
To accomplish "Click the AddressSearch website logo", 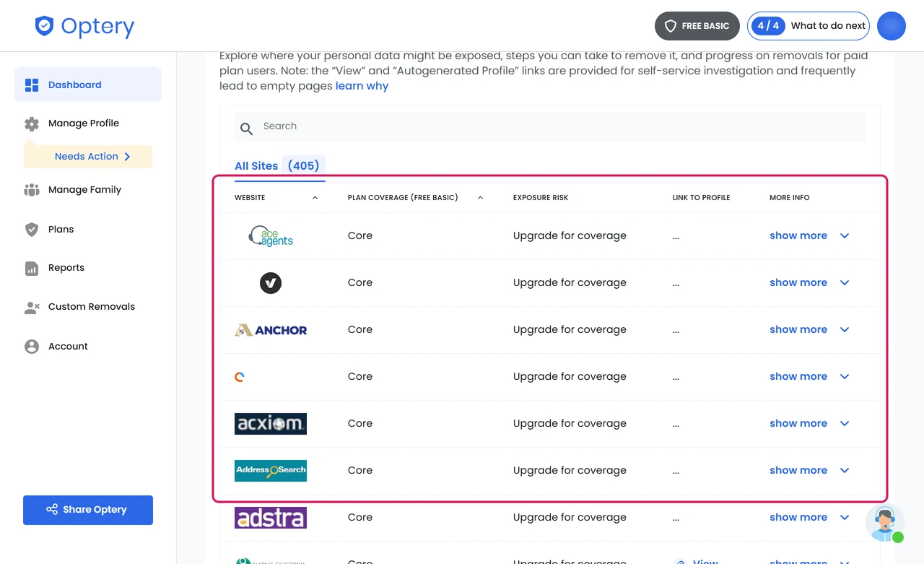I will tap(271, 471).
